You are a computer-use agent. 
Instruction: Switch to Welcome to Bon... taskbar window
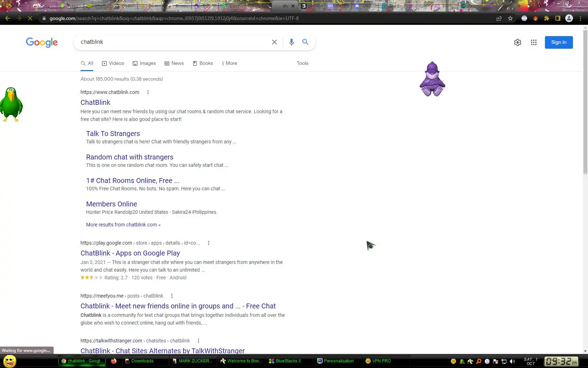pyautogui.click(x=241, y=361)
